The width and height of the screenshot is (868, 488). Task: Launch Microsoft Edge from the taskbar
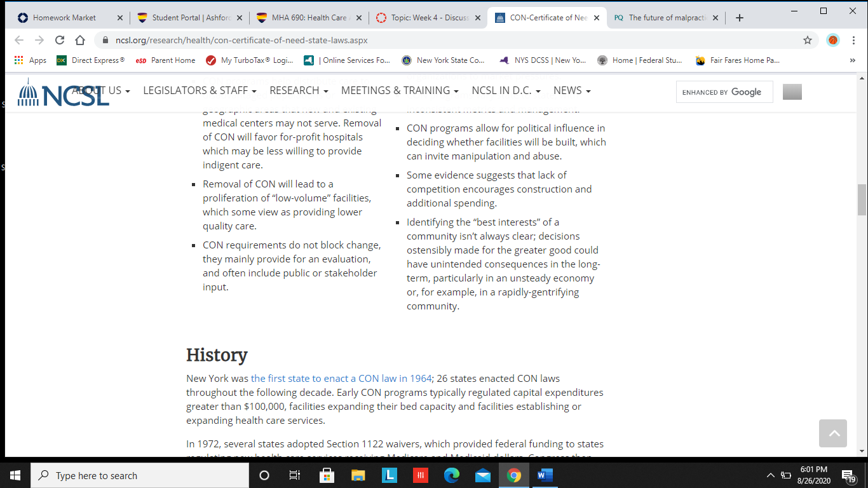[x=451, y=475]
